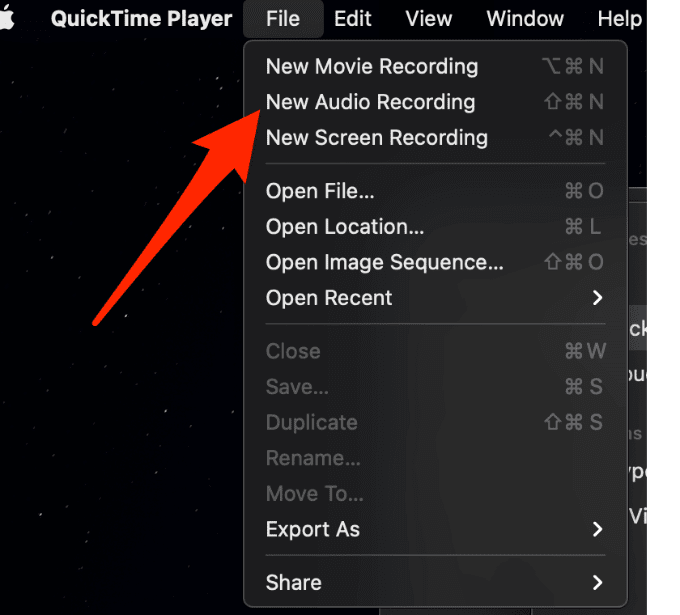680x615 pixels.
Task: Expand the Export As submenu
Action: tap(313, 530)
